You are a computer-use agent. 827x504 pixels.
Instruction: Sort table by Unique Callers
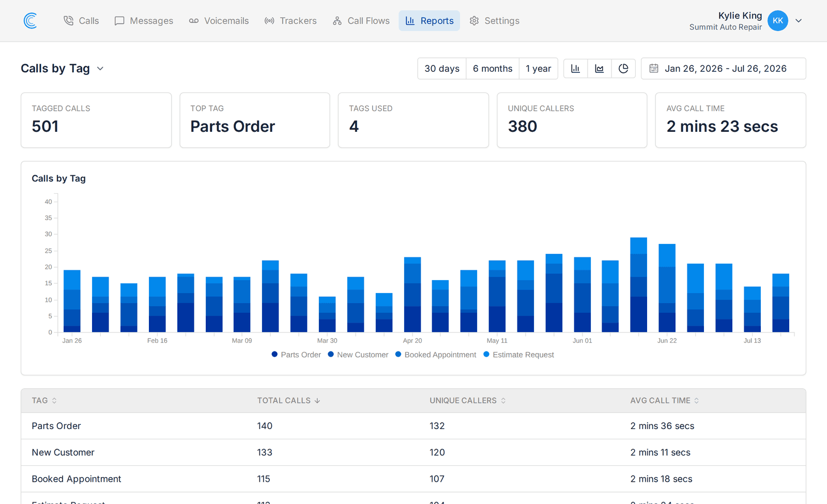click(x=468, y=401)
